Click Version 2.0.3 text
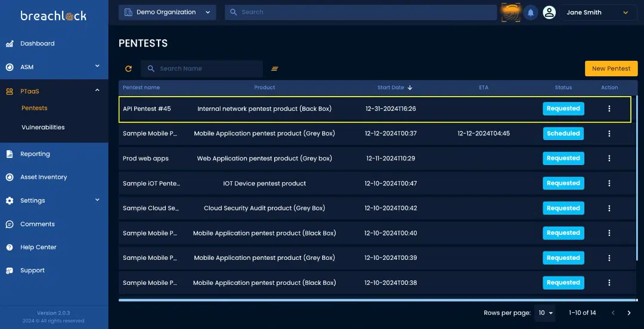This screenshot has width=644, height=329. [x=54, y=313]
